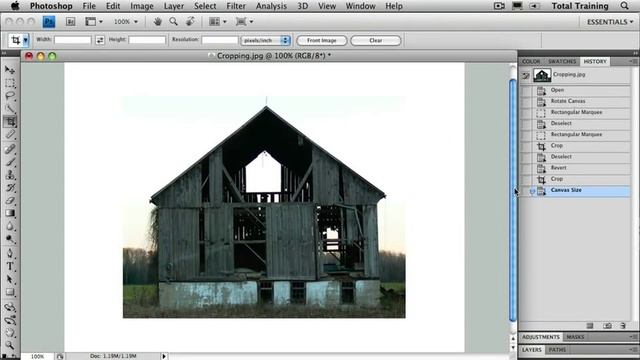Image resolution: width=640 pixels, height=360 pixels.
Task: Select the Magic Wand tool
Action: [10, 109]
